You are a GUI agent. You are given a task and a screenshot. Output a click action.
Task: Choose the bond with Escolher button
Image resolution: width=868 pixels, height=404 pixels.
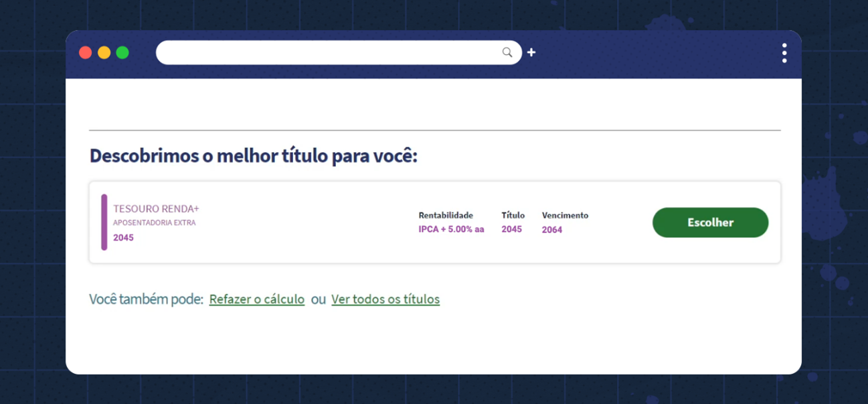point(710,222)
